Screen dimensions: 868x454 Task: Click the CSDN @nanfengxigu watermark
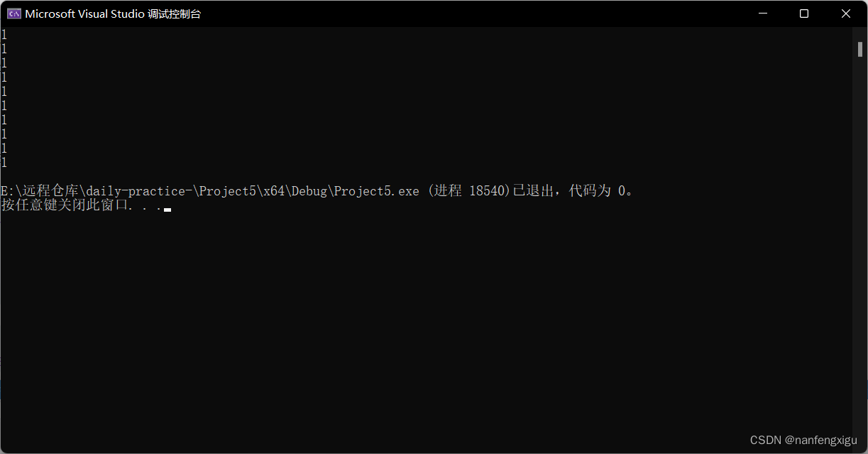(804, 440)
